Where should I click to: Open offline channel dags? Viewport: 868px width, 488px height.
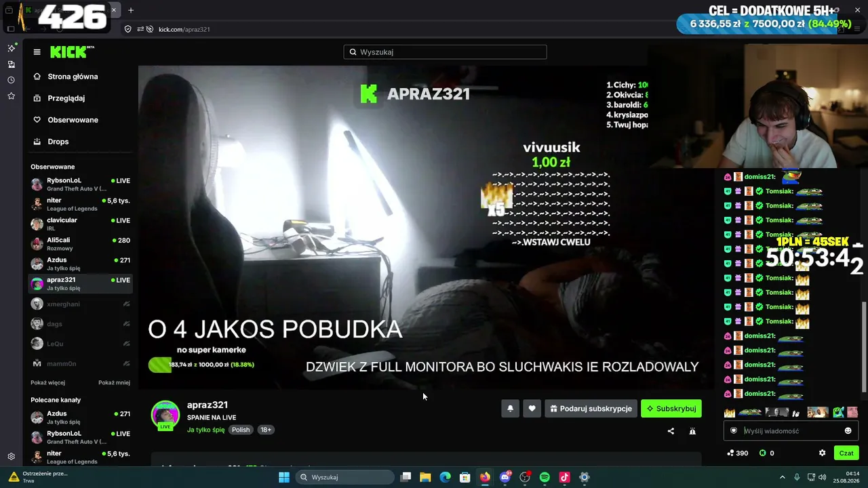click(80, 324)
